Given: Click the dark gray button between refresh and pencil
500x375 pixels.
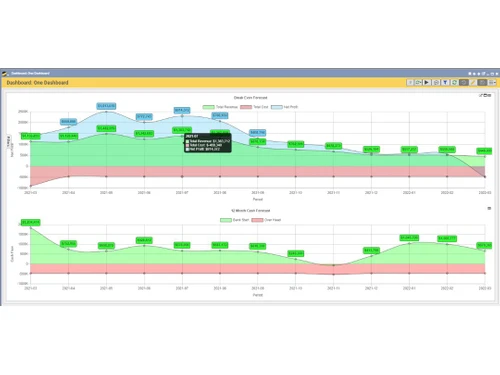Looking at the screenshot, I should coord(463,82).
